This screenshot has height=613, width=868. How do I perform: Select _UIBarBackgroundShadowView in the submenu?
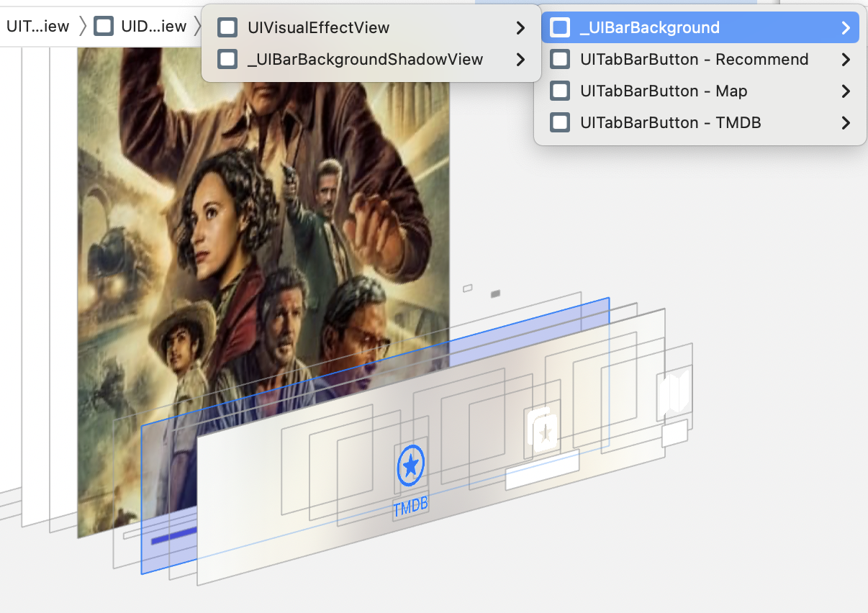(x=371, y=60)
